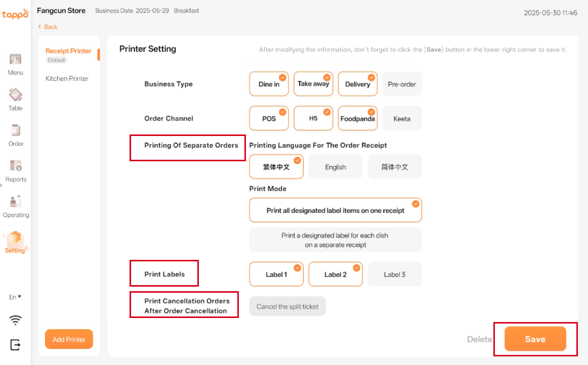Viewport: 588px width, 365px height.
Task: Open the Operating icon in sidebar
Action: (x=15, y=202)
